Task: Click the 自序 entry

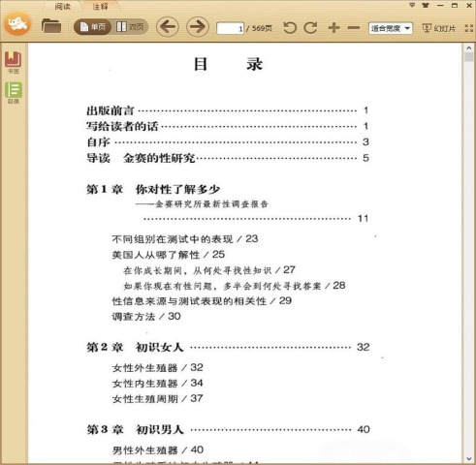Action: tap(228, 141)
